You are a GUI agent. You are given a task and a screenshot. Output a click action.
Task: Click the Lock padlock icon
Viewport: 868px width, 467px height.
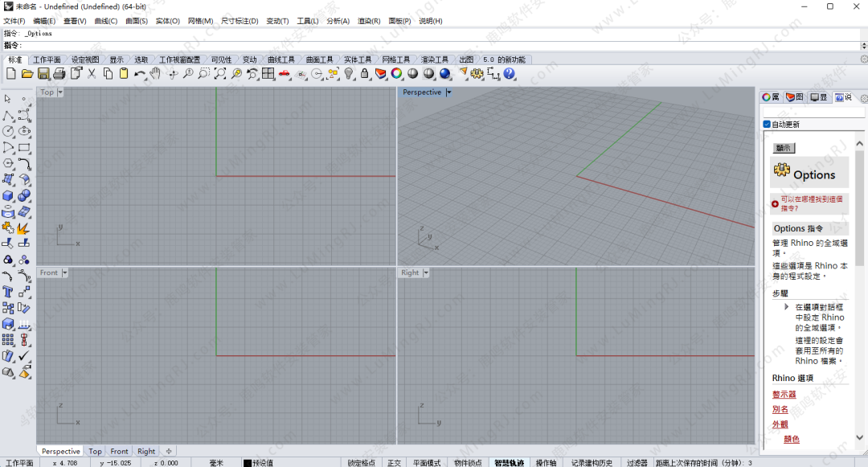point(365,74)
